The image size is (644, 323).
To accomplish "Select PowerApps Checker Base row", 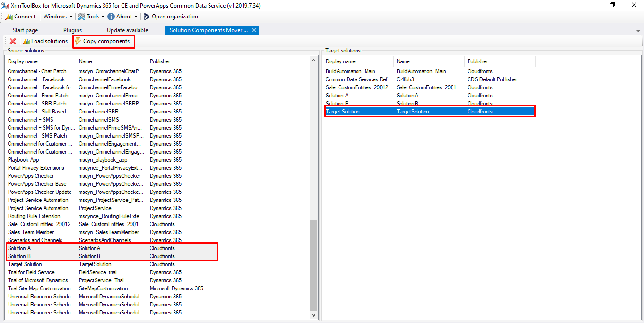I will 111,184.
